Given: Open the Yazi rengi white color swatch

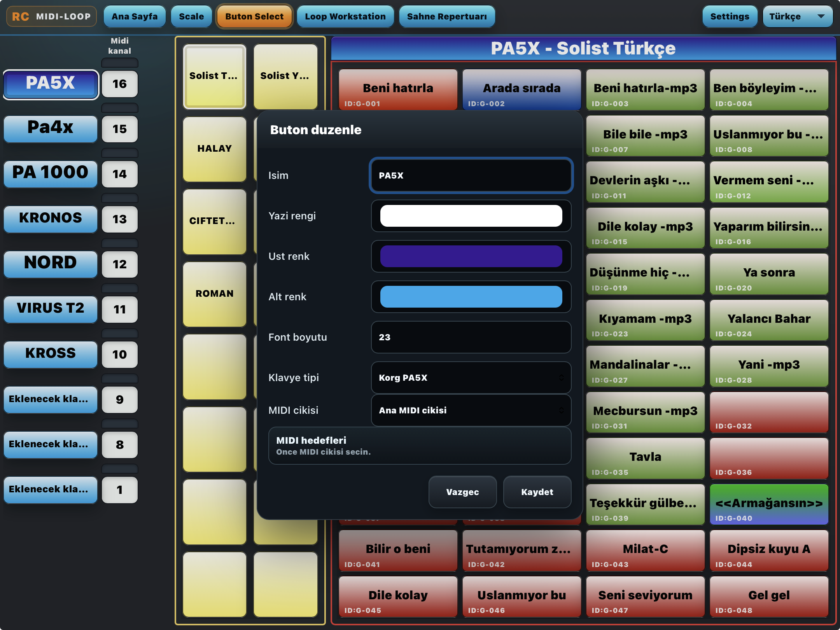Looking at the screenshot, I should point(471,216).
